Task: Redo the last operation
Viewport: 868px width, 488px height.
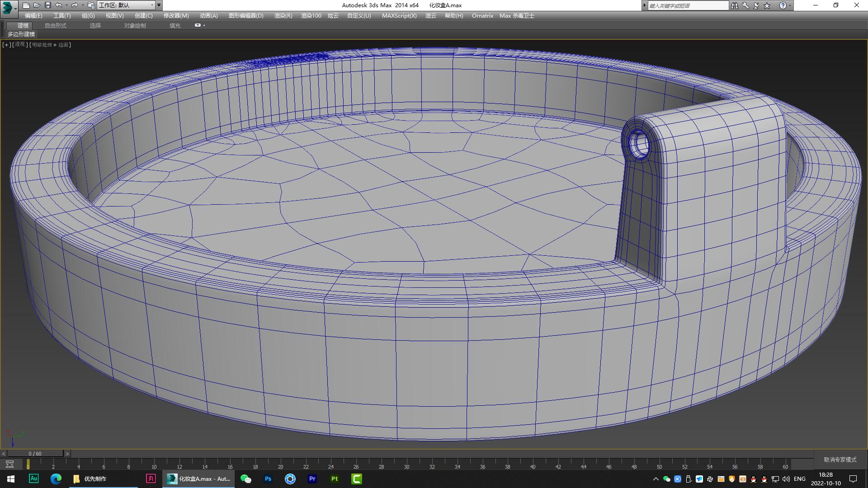Action: click(x=75, y=5)
